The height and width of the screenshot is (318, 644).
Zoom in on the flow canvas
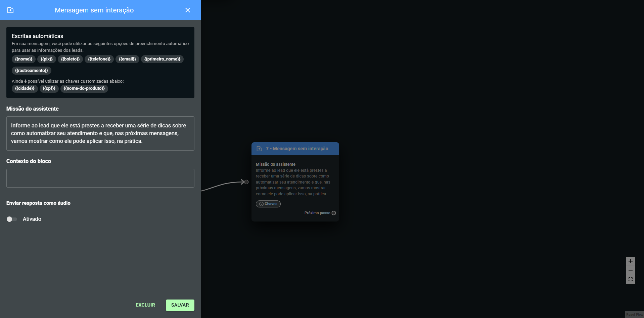(630, 261)
